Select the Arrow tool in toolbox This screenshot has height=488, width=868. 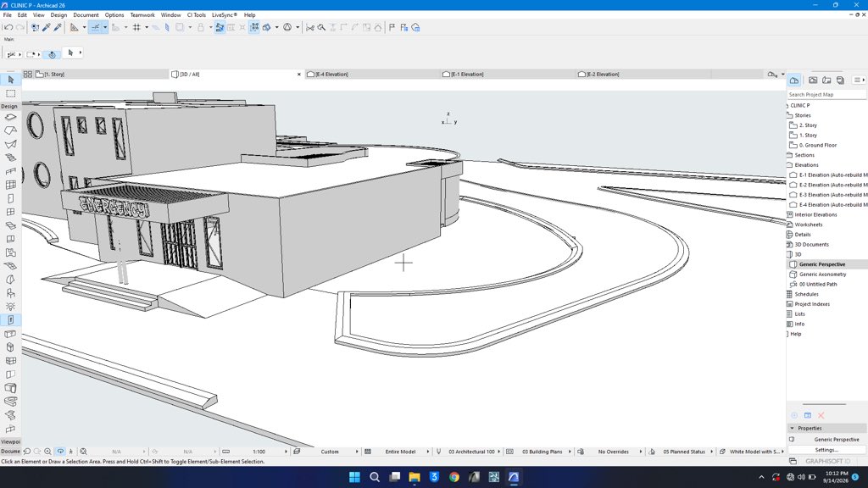pos(10,80)
